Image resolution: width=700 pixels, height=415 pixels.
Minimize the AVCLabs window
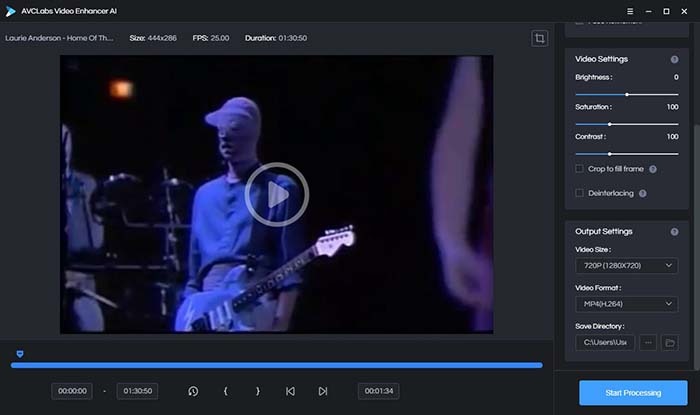click(648, 11)
